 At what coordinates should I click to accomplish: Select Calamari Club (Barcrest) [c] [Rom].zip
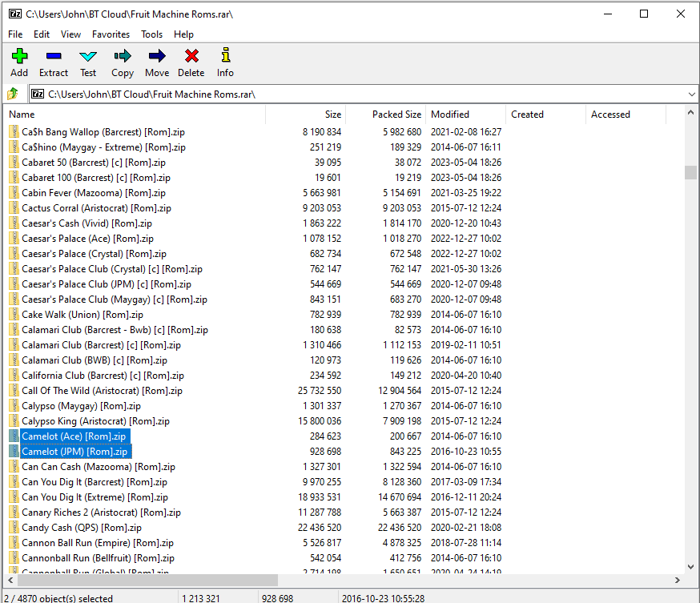(102, 345)
